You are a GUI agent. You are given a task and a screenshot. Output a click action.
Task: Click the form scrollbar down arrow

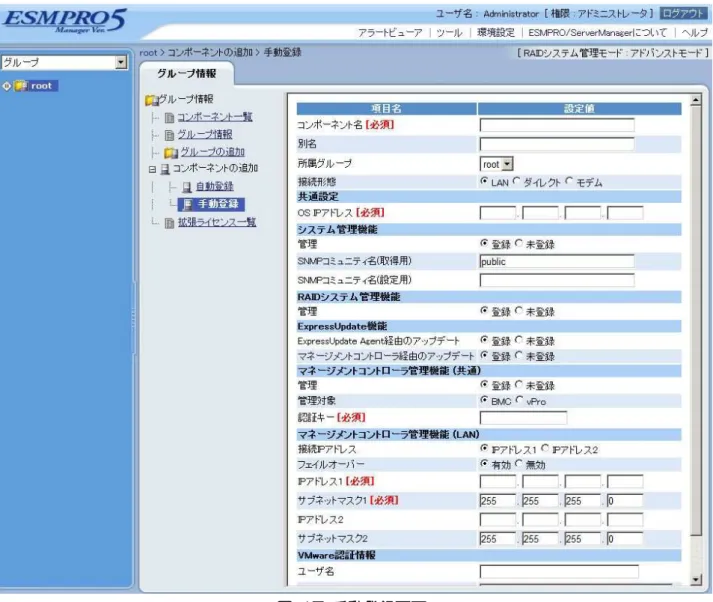point(695,579)
